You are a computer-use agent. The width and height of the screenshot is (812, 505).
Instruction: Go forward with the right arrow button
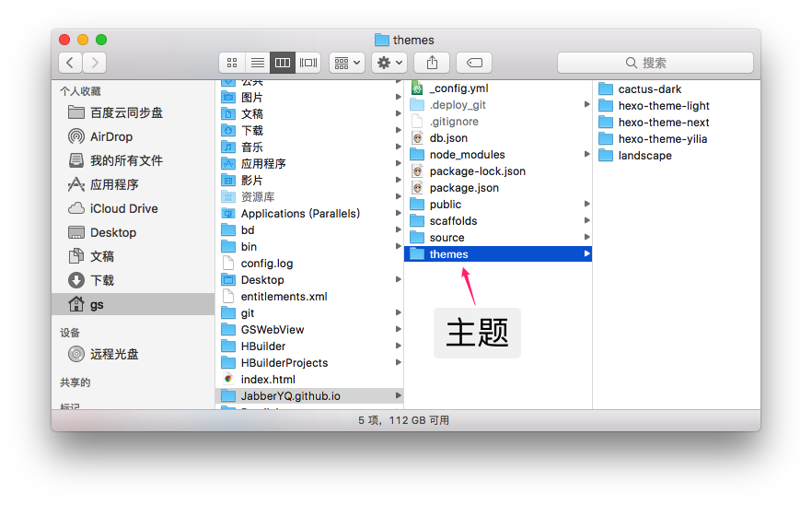tap(94, 63)
